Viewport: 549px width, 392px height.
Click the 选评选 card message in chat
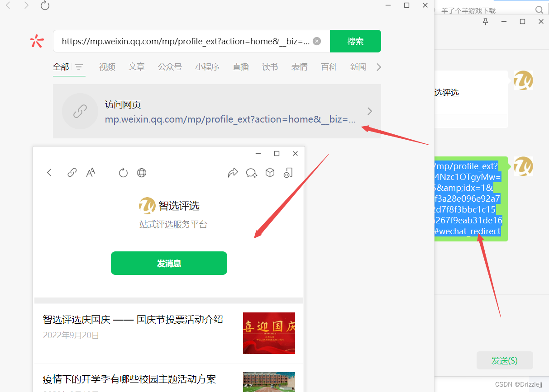tap(471, 99)
